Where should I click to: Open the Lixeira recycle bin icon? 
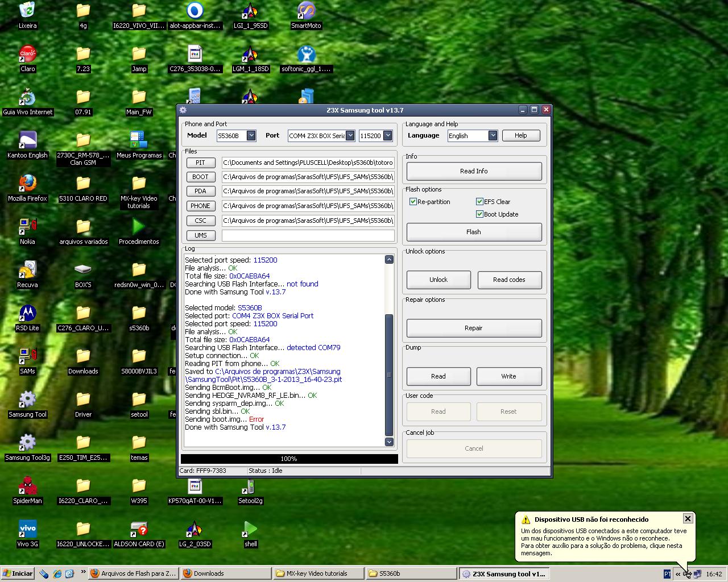coord(27,15)
